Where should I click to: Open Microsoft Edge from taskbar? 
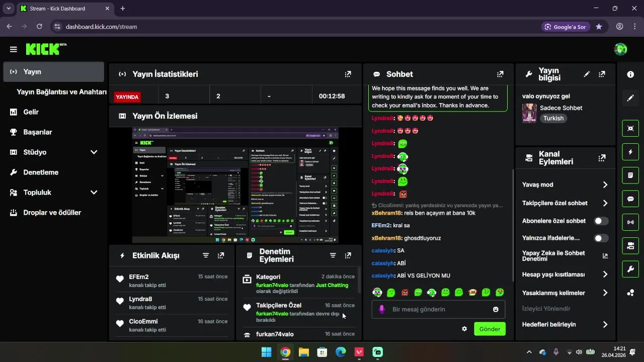coord(341,352)
